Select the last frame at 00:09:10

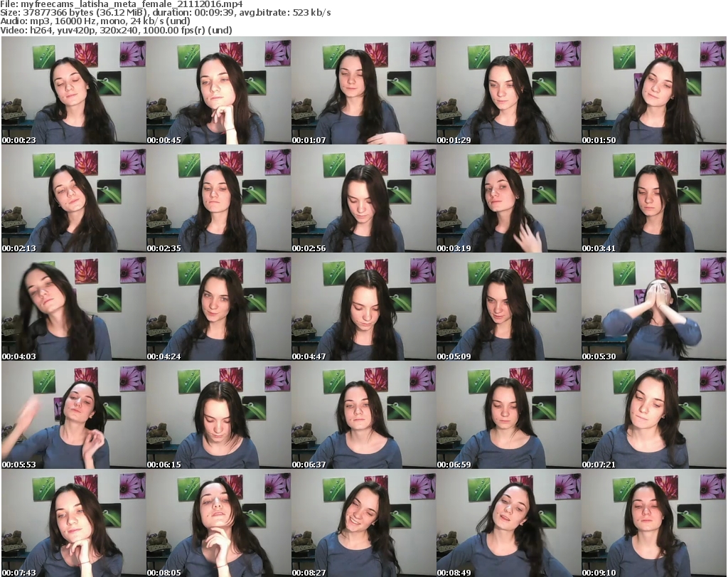click(x=654, y=523)
